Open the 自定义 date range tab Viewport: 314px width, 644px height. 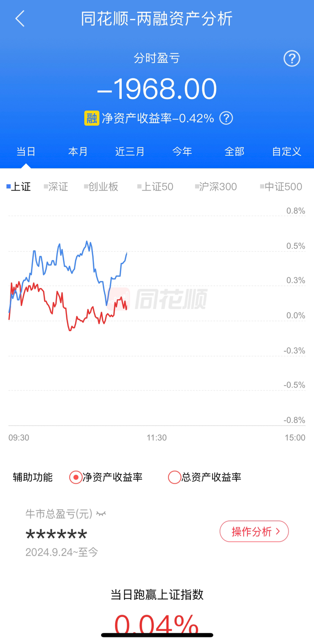[287, 151]
